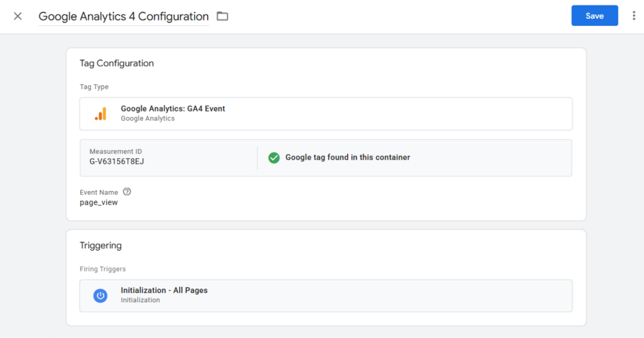Save the tag configuration
The height and width of the screenshot is (338, 644).
click(594, 16)
